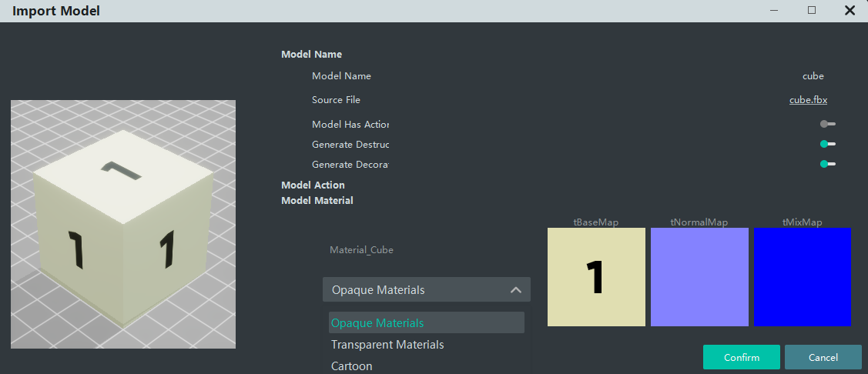Viewport: 868px width, 374px height.
Task: Collapse the Model Material section header
Action: click(317, 201)
